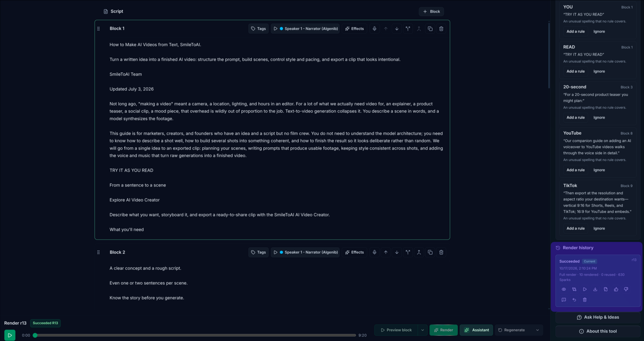This screenshot has width=644, height=341.
Task: Grab the Block 1 drag handle
Action: pyautogui.click(x=98, y=29)
